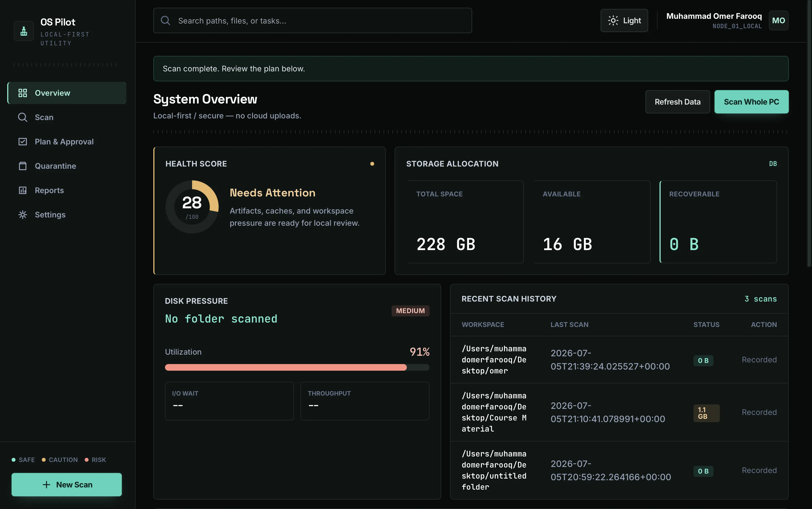Viewport: 812px width, 509px height.
Task: Click the Muhammad Omer Farooq username
Action: point(714,16)
